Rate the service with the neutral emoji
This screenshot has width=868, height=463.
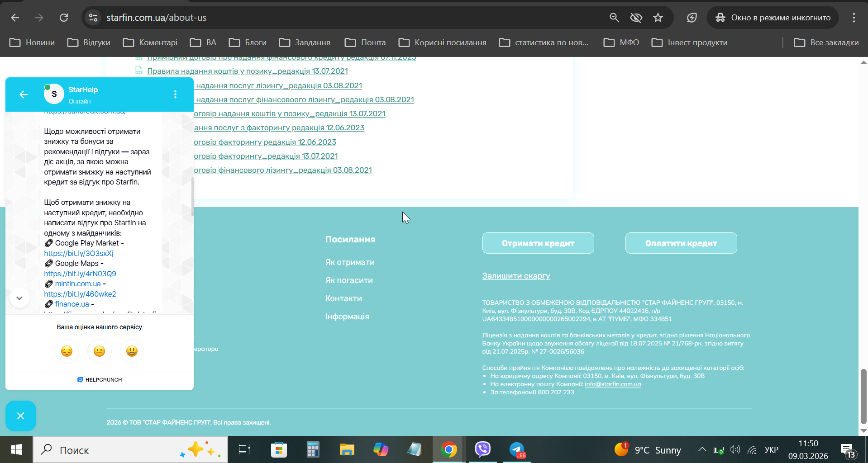coord(99,351)
